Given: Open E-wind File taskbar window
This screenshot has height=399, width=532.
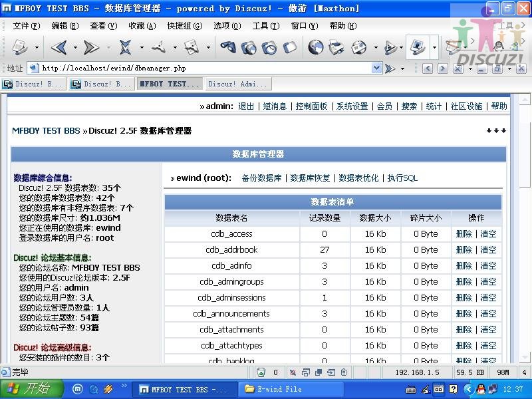Looking at the screenshot, I should click(x=293, y=389).
